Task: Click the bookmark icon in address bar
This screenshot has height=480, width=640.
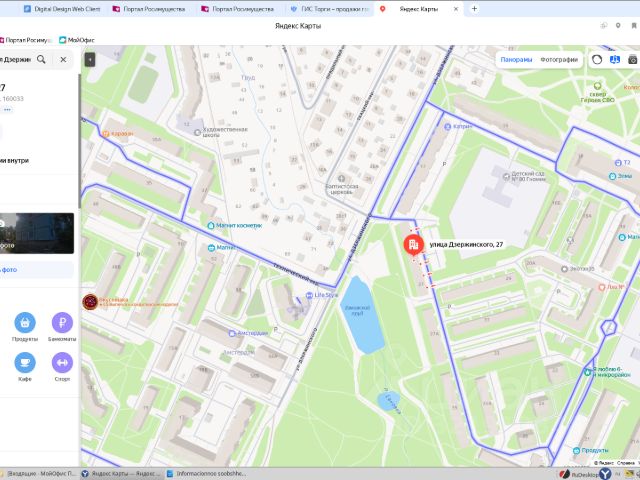Action: coord(634,26)
